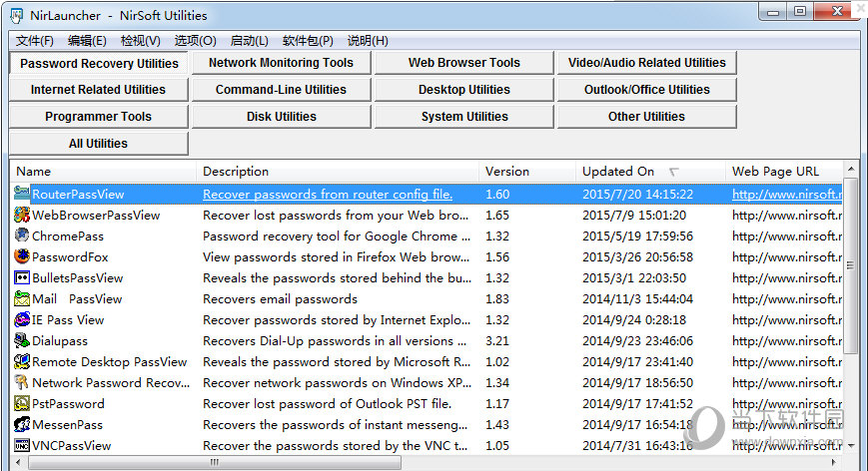This screenshot has width=868, height=471.
Task: Click the RouterPassView icon
Action: pos(22,194)
